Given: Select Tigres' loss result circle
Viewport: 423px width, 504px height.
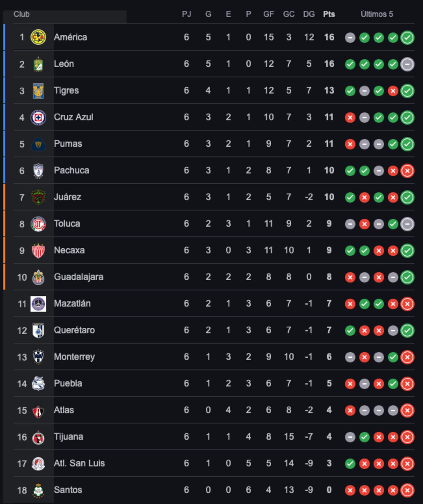Looking at the screenshot, I should tap(393, 90).
